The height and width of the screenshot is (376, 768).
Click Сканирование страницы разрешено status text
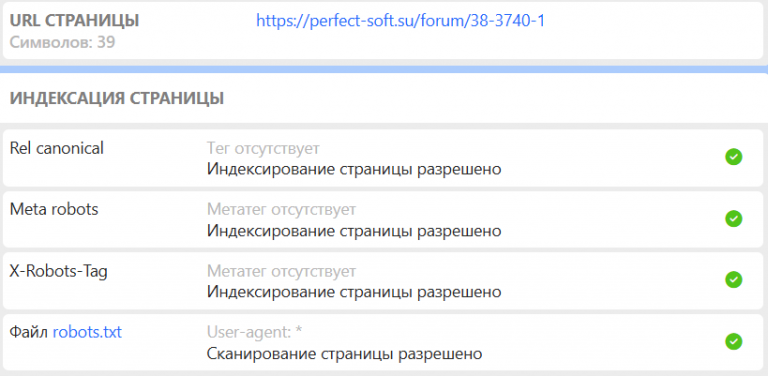(x=344, y=353)
